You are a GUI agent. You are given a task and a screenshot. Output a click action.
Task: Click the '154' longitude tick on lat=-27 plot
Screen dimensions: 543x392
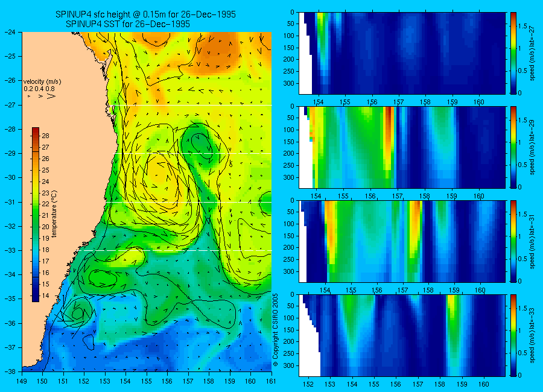point(318,102)
